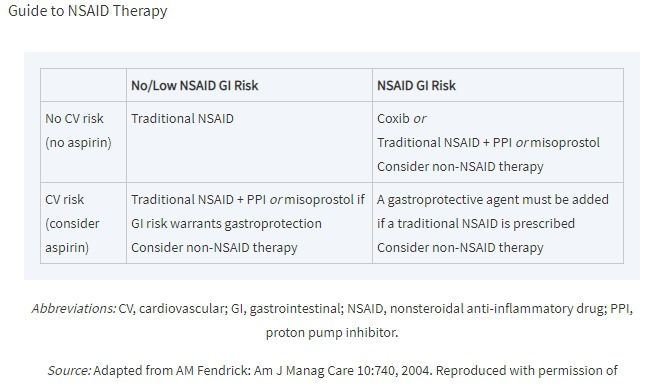The image size is (646, 386).
Task: Click the italic 'Abbreviations:' label
Action: (74, 309)
